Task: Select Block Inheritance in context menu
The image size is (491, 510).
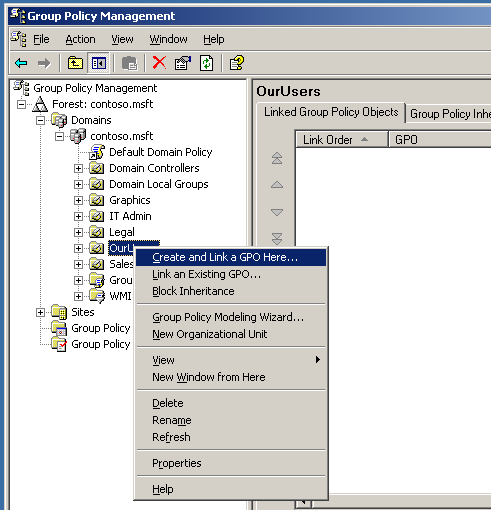Action: pos(231,291)
